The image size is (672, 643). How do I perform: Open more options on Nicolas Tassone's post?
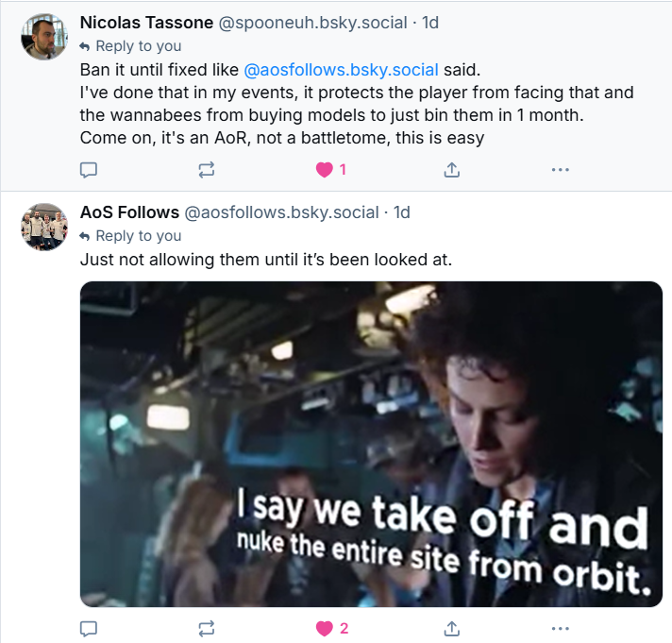point(560,170)
